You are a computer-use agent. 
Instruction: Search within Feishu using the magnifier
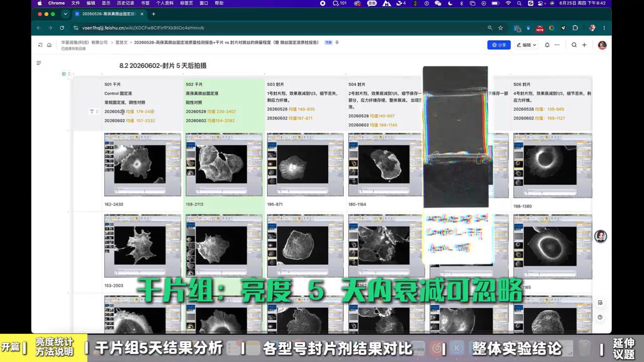click(574, 45)
